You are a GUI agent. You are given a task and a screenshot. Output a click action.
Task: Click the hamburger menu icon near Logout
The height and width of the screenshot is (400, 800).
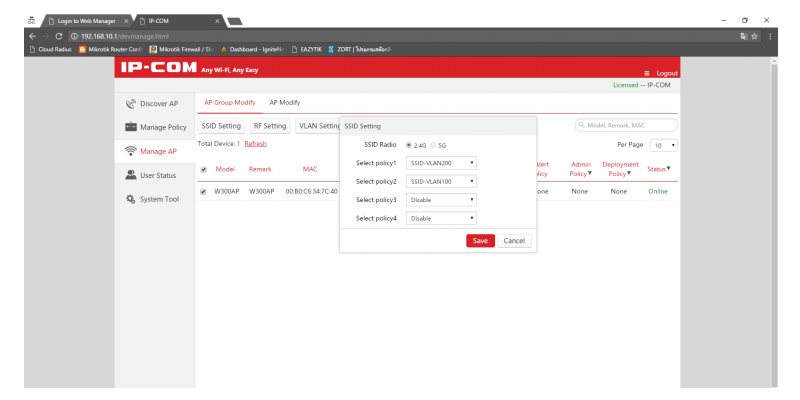pyautogui.click(x=647, y=73)
